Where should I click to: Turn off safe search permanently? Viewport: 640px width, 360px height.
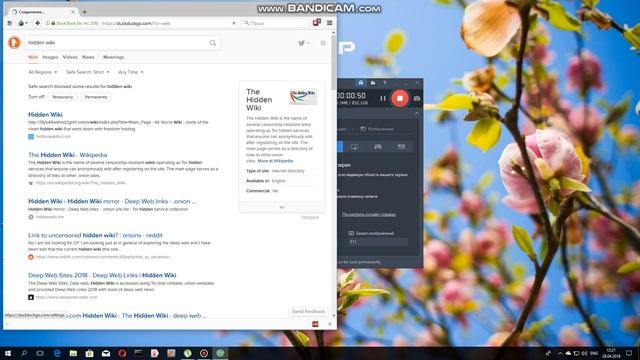[96, 97]
